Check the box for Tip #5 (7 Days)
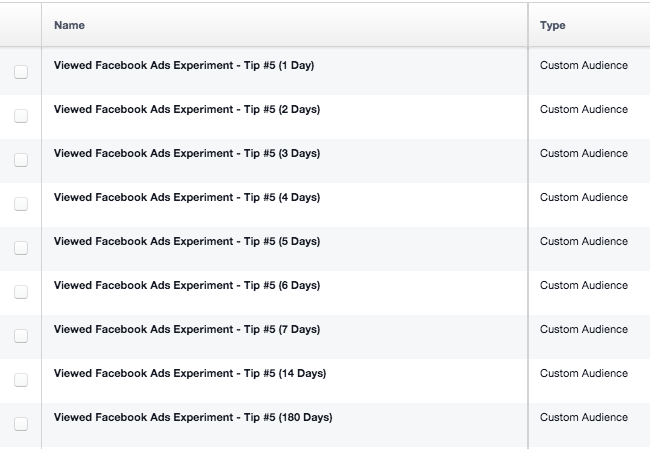Viewport: 650px width, 449px height. coord(21,335)
